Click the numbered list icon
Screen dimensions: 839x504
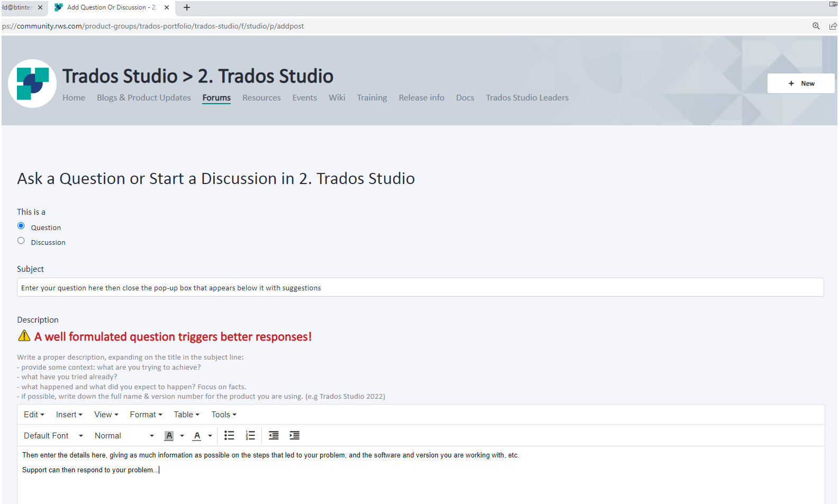[x=250, y=435]
